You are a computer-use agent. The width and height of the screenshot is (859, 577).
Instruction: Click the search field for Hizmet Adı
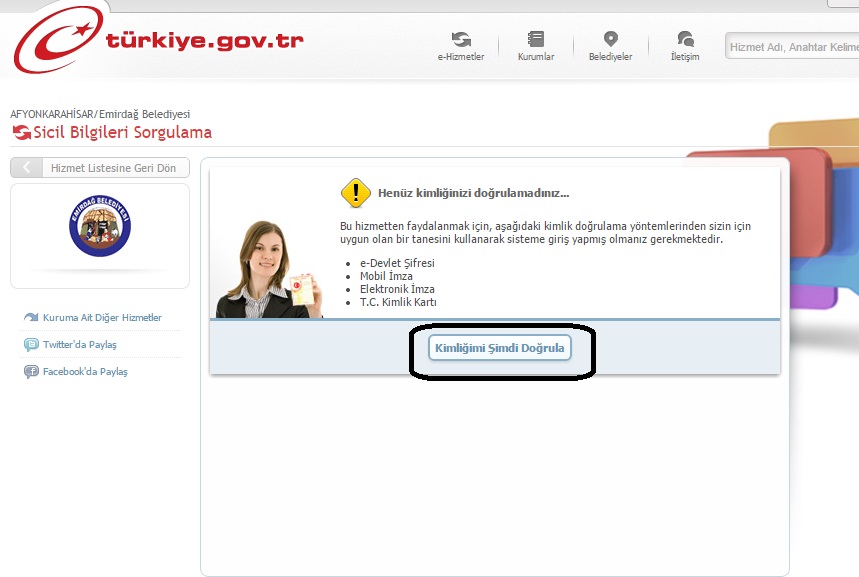[x=790, y=47]
